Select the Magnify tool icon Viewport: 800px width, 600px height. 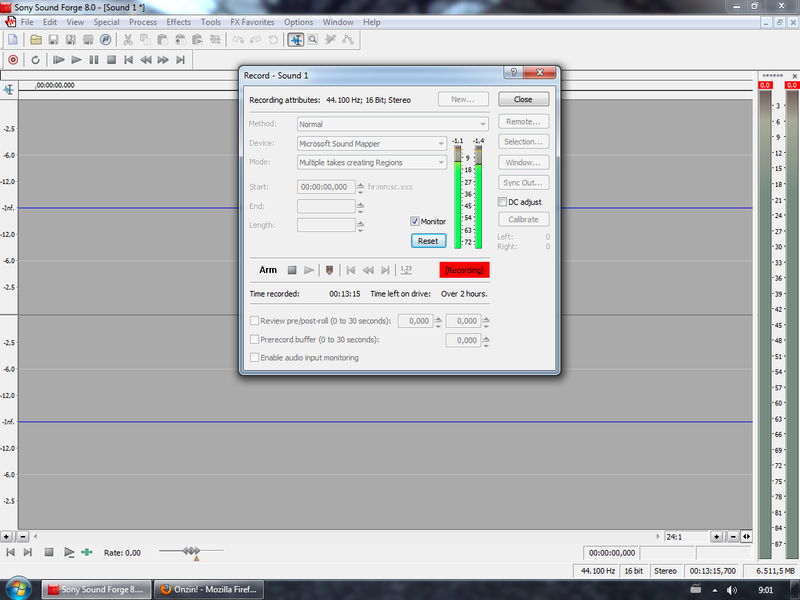tap(313, 40)
